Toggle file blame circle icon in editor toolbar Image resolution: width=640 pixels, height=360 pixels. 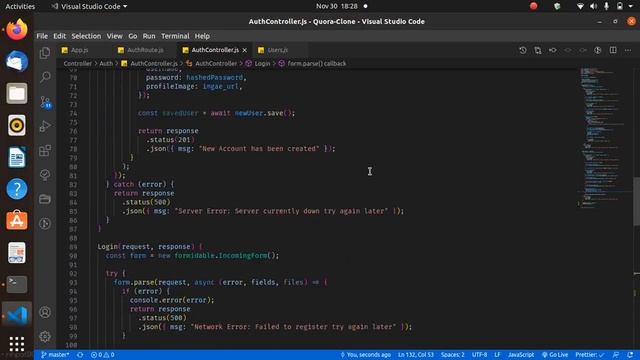[x=598, y=50]
